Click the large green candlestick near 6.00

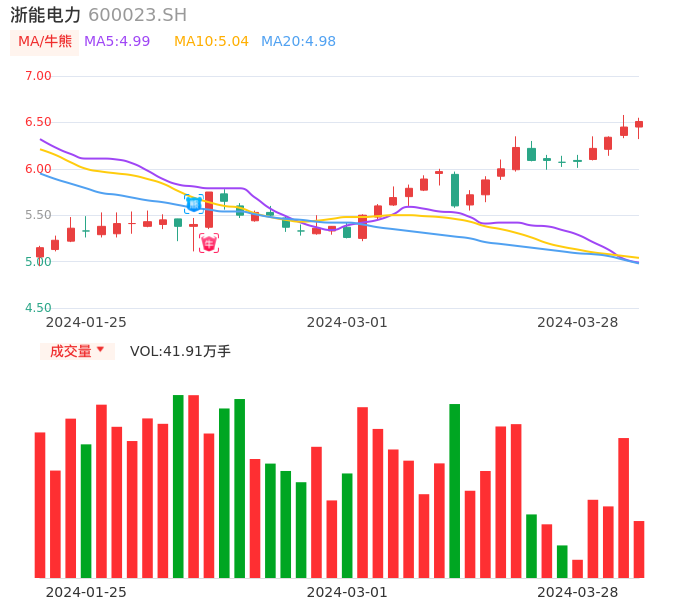point(455,190)
